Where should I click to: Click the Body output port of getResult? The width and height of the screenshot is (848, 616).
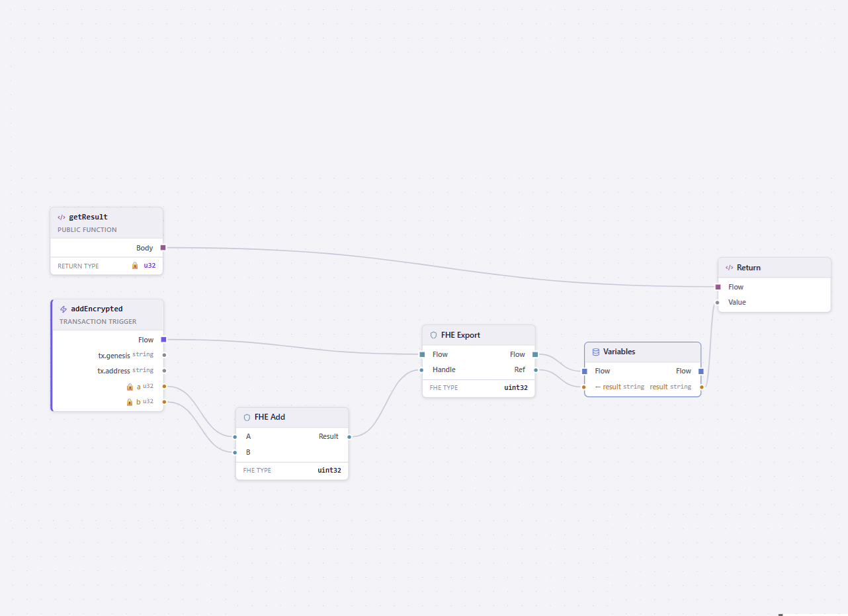163,247
